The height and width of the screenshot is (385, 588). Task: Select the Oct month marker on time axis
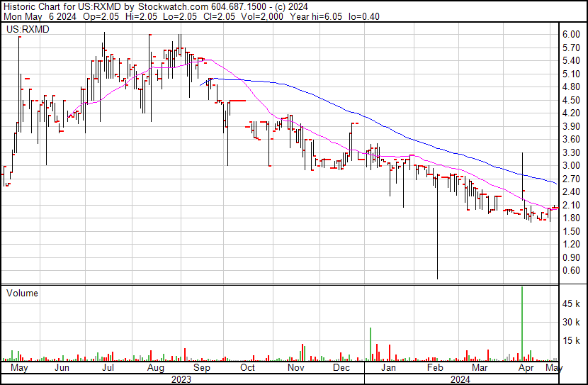pyautogui.click(x=247, y=368)
